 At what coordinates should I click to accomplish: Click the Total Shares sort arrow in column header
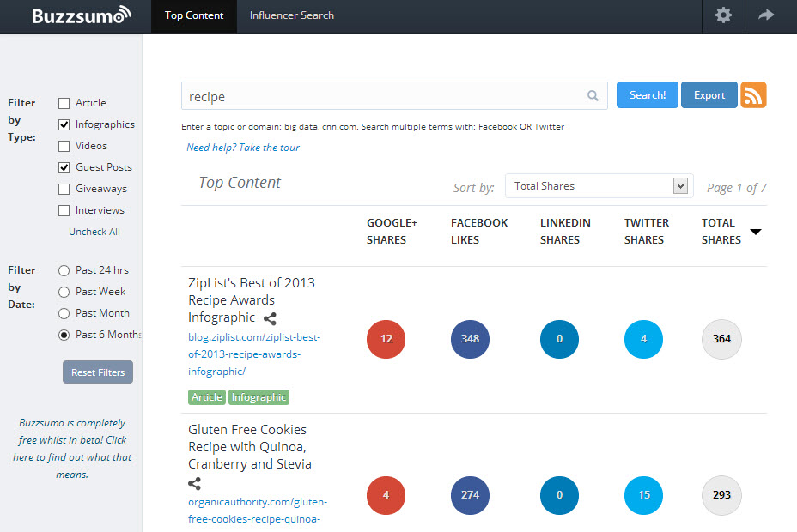click(756, 232)
